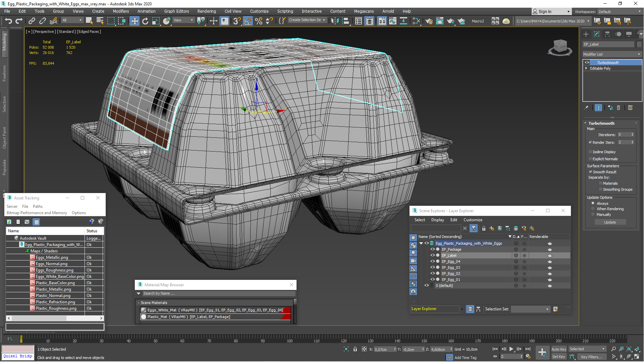Collapse the TurboSmooth rollout
The image size is (644, 362).
click(585, 123)
